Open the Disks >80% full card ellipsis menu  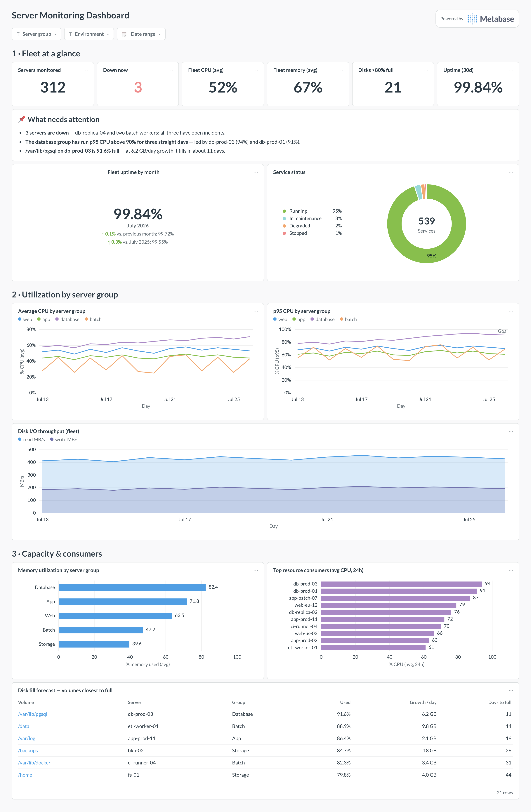point(426,70)
